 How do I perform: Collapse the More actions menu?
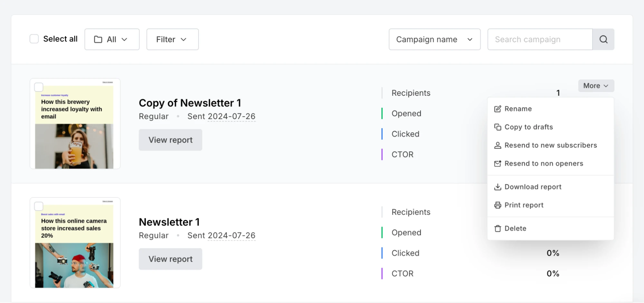coord(596,86)
